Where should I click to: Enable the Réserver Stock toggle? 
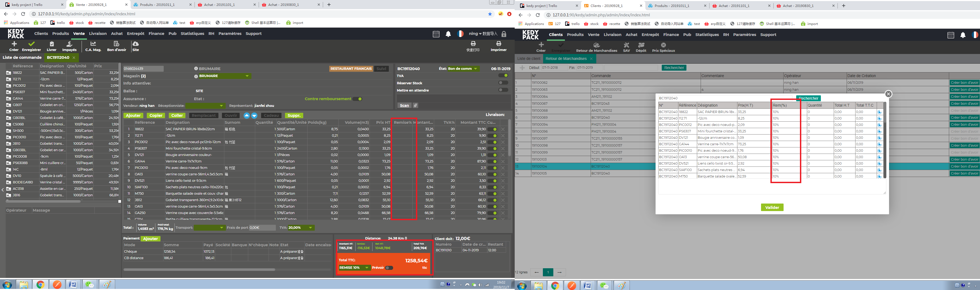pyautogui.click(x=503, y=83)
